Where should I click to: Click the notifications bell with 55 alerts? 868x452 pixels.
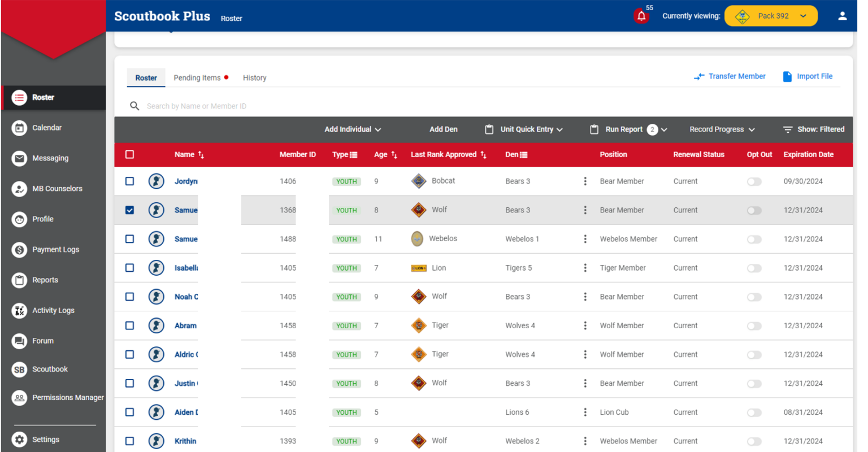[641, 15]
